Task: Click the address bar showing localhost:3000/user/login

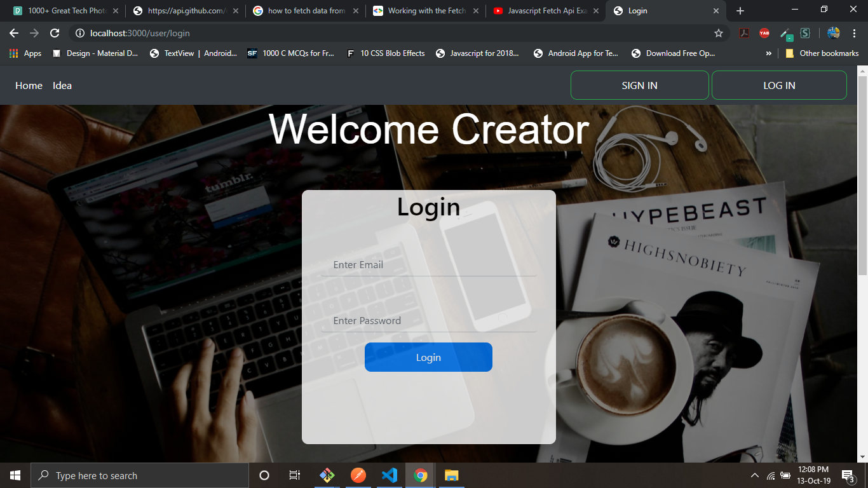Action: 399,33
